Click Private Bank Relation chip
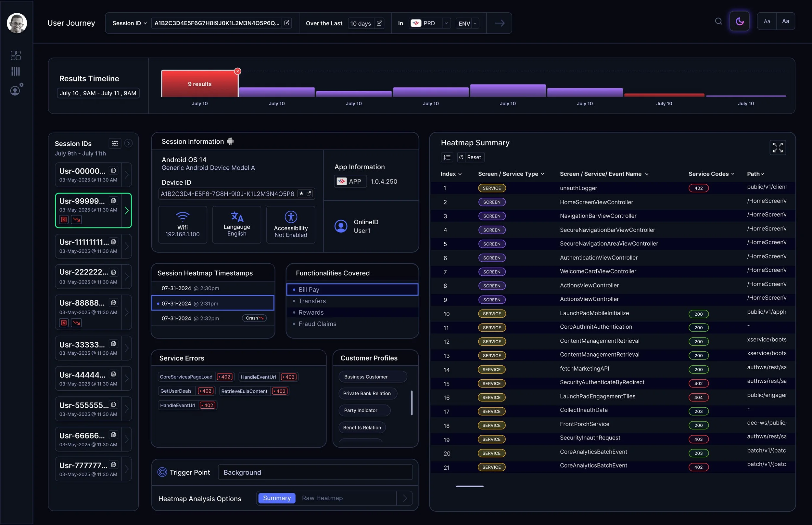Screen dimensions: 812x525 (x=368, y=393)
